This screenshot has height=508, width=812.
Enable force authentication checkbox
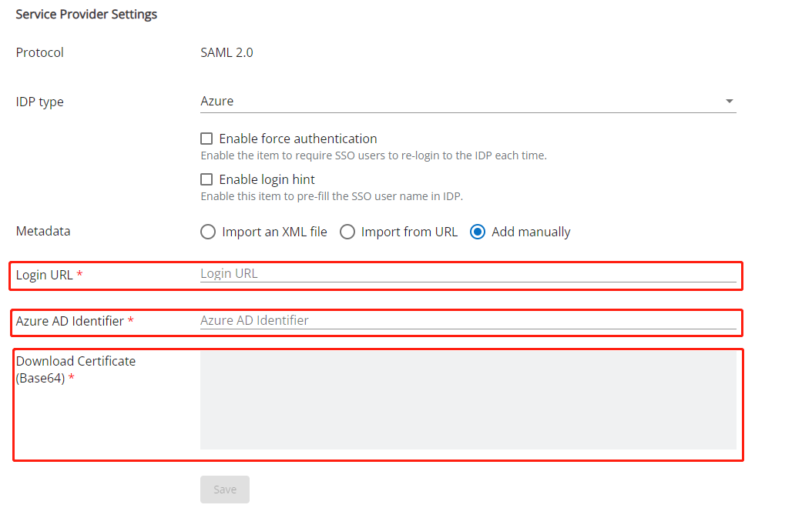tap(206, 139)
